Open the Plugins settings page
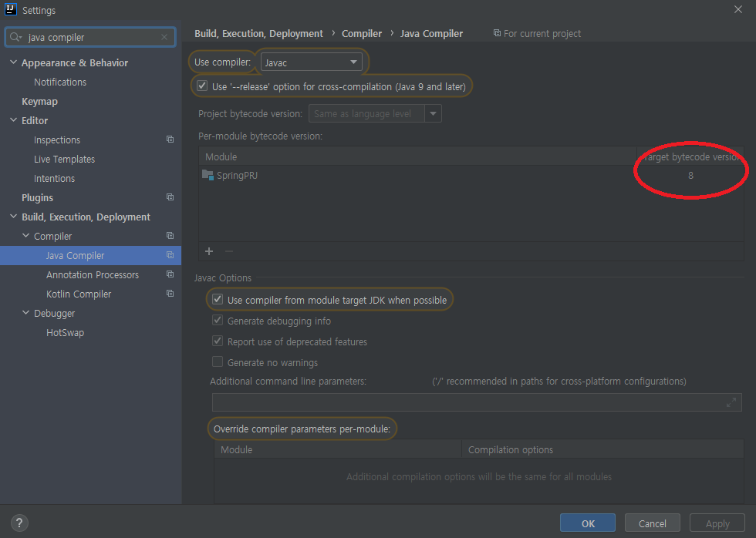756x538 pixels. 38,197
